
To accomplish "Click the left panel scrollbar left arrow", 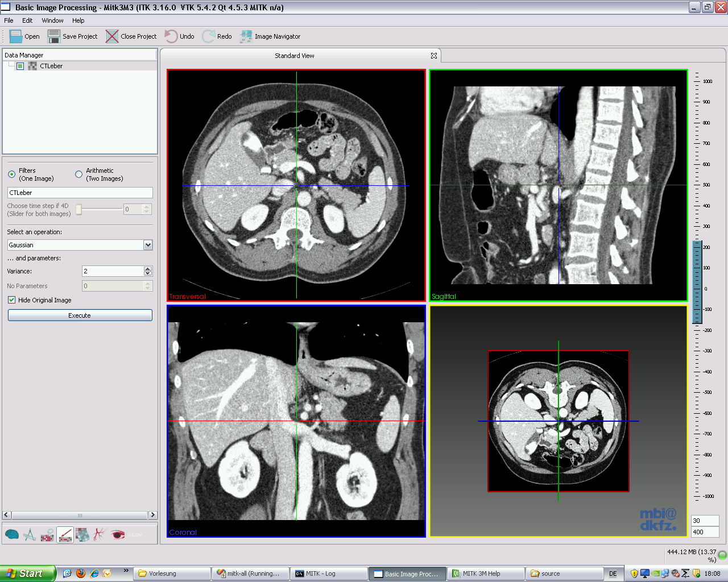I will 7,515.
